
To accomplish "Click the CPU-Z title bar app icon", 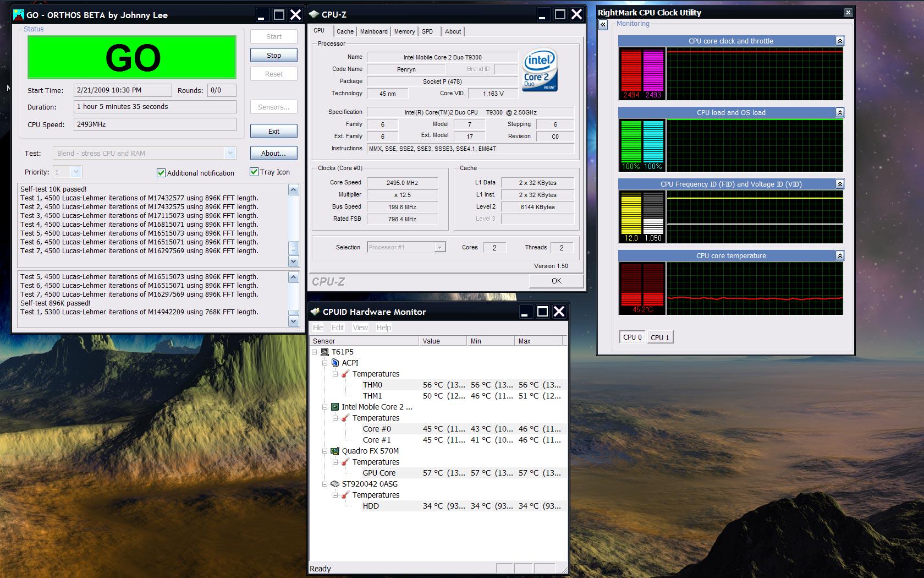I will 314,14.
